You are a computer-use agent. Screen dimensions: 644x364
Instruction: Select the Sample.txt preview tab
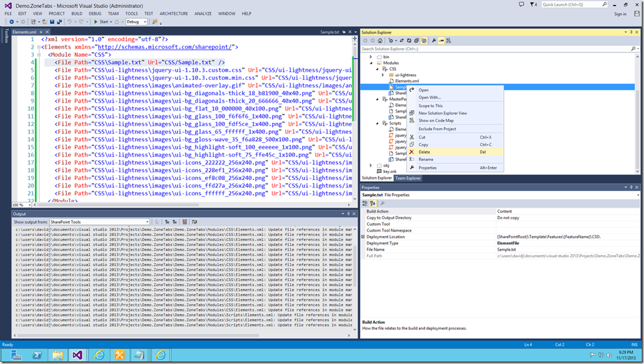(x=329, y=32)
